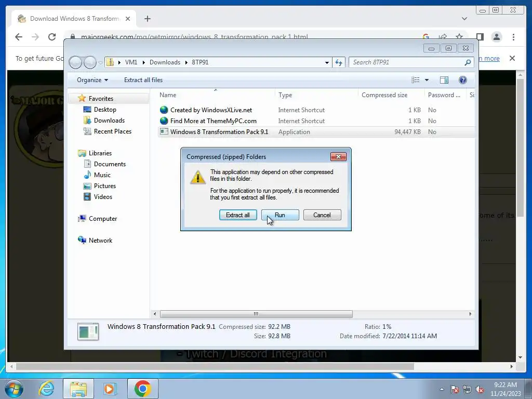This screenshot has height=399, width=532.
Task: Click Extract all files in the toolbar
Action: point(143,80)
